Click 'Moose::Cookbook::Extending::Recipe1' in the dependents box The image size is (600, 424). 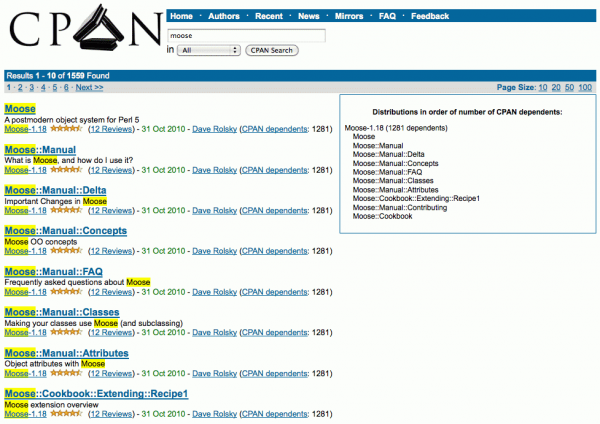tap(416, 198)
